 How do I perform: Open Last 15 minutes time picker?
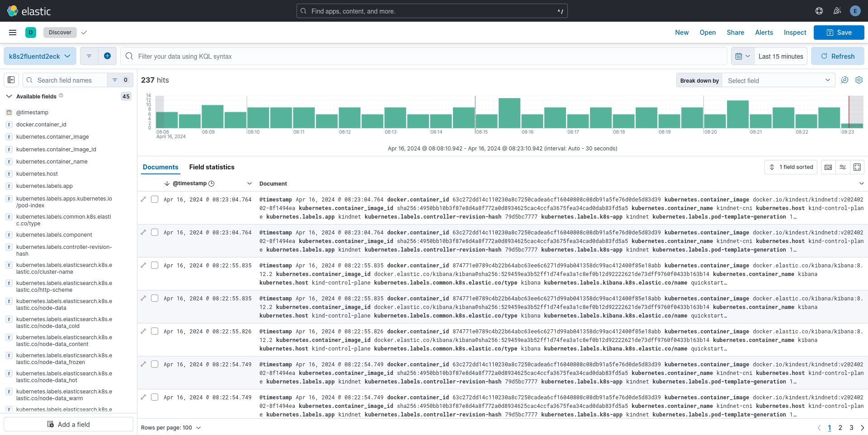(x=781, y=56)
